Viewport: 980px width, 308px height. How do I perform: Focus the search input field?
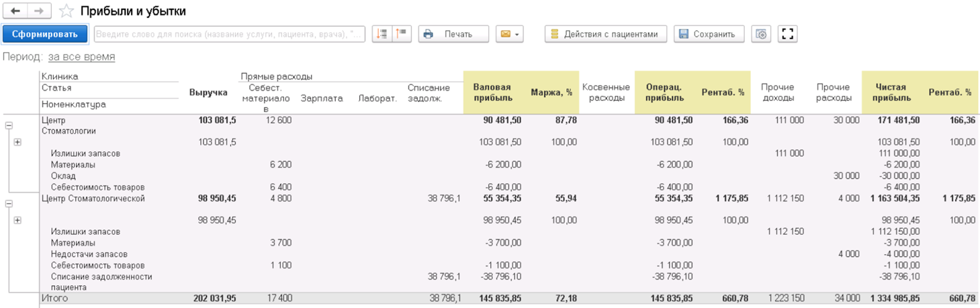pos(229,34)
